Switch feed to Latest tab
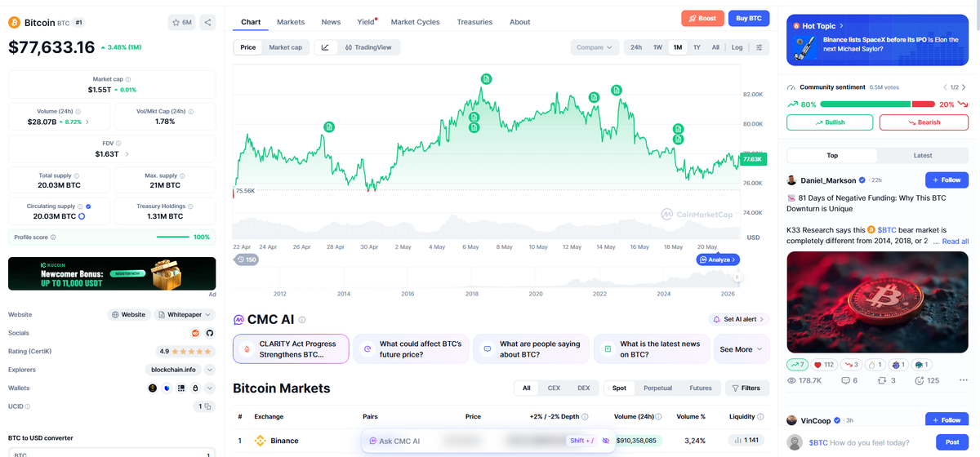 923,155
